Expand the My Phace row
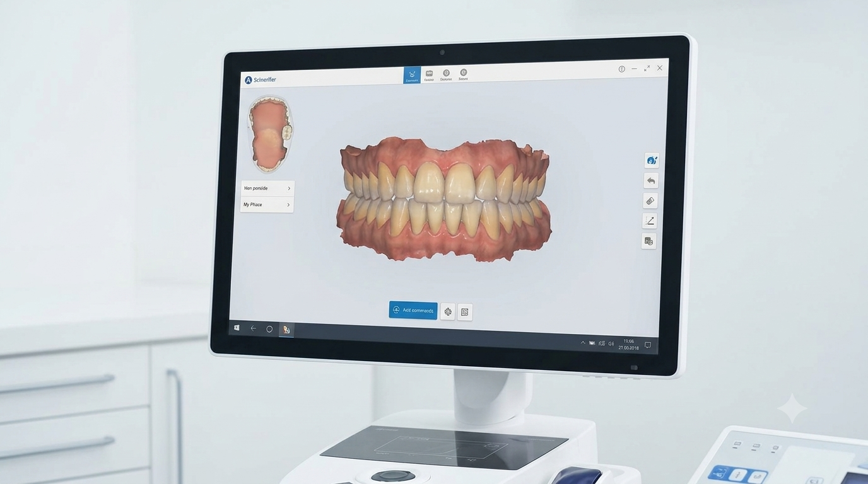 click(x=267, y=205)
